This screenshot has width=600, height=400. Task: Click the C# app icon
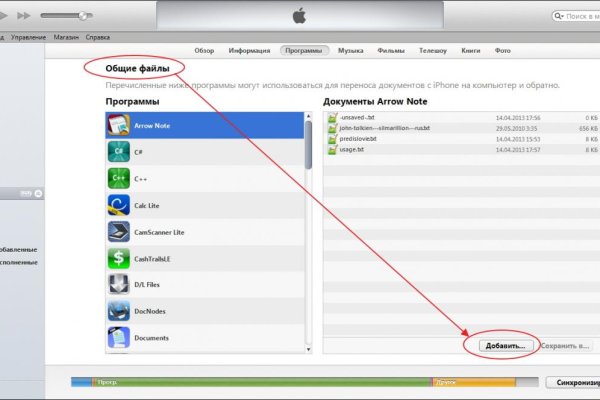[x=117, y=152]
